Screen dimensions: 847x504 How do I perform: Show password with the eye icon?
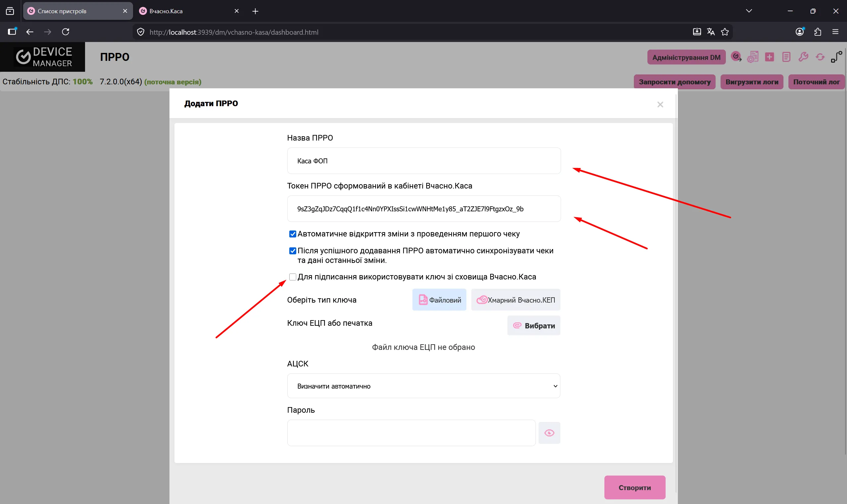[x=549, y=433]
